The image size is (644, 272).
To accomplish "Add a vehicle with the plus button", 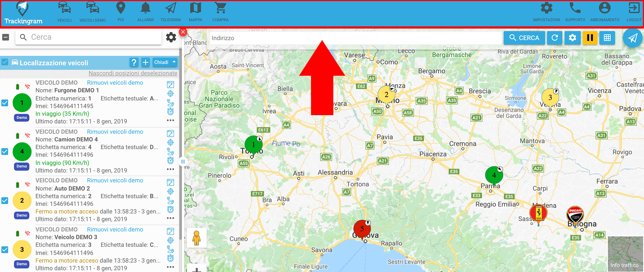I will pos(146,62).
